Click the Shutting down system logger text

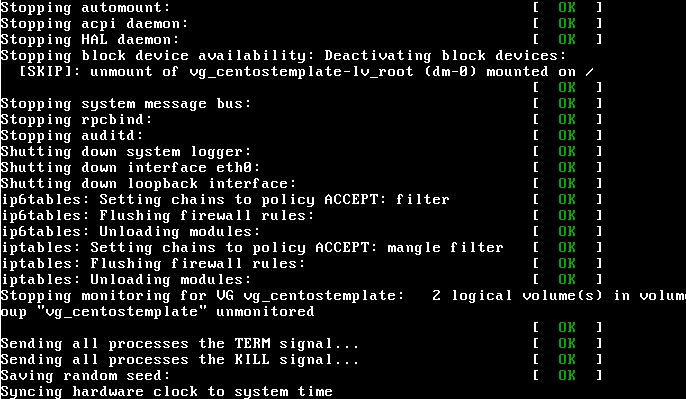[126, 151]
